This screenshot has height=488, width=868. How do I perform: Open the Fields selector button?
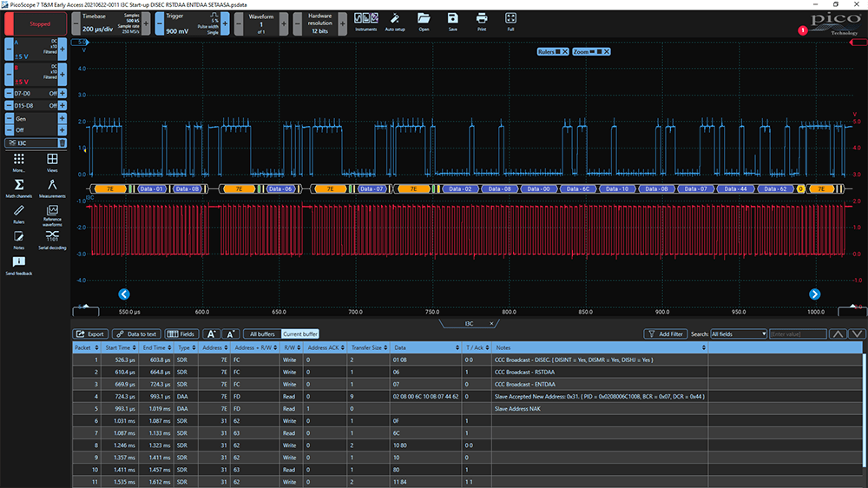click(181, 334)
